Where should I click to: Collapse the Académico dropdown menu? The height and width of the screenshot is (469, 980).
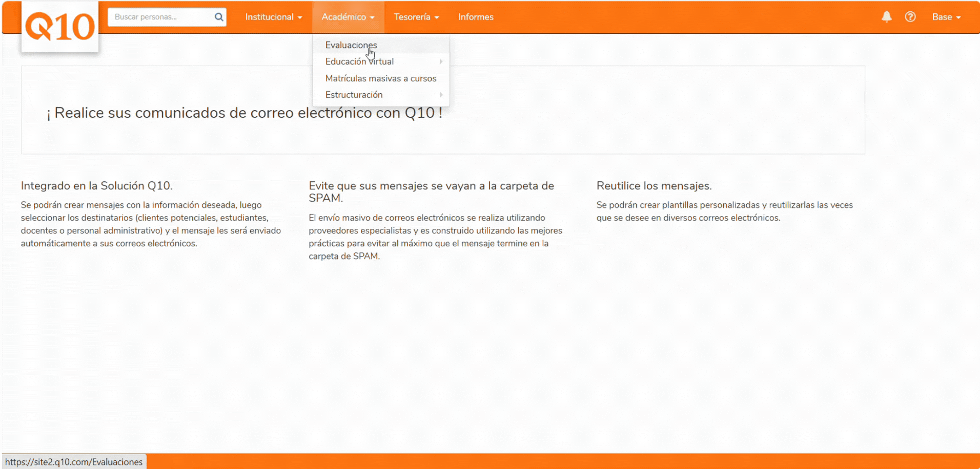click(x=348, y=17)
